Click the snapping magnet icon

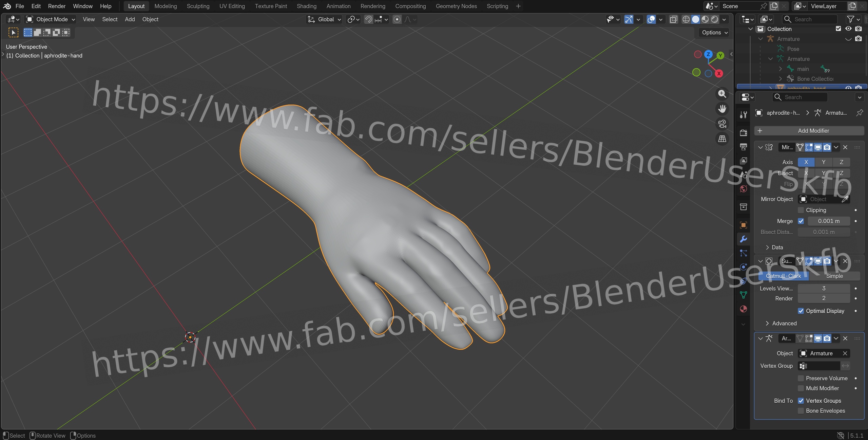(368, 19)
